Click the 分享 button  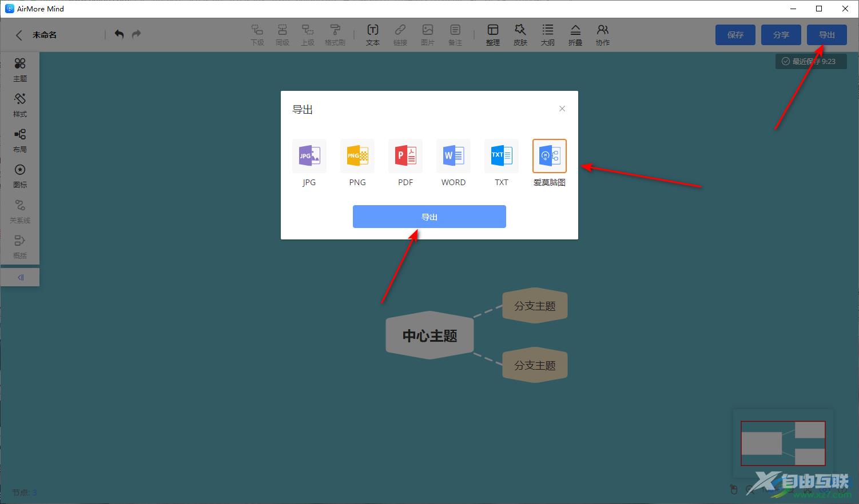tap(781, 35)
